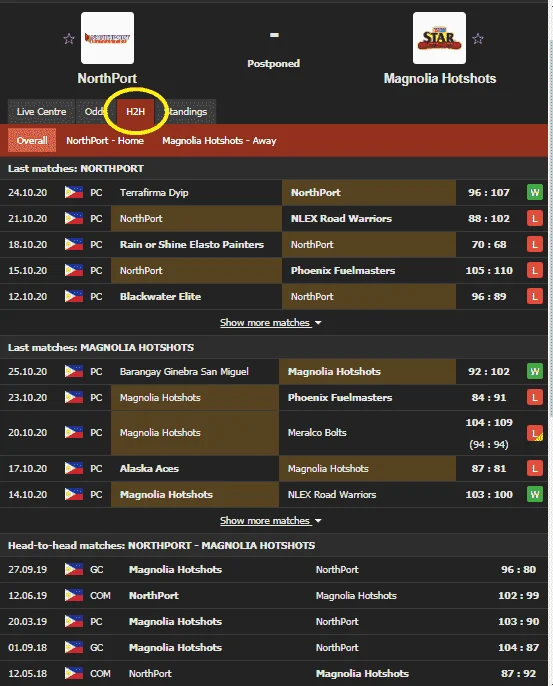
Task: Open the Phoenix Fuelmasters 84:91 match
Action: 273,397
